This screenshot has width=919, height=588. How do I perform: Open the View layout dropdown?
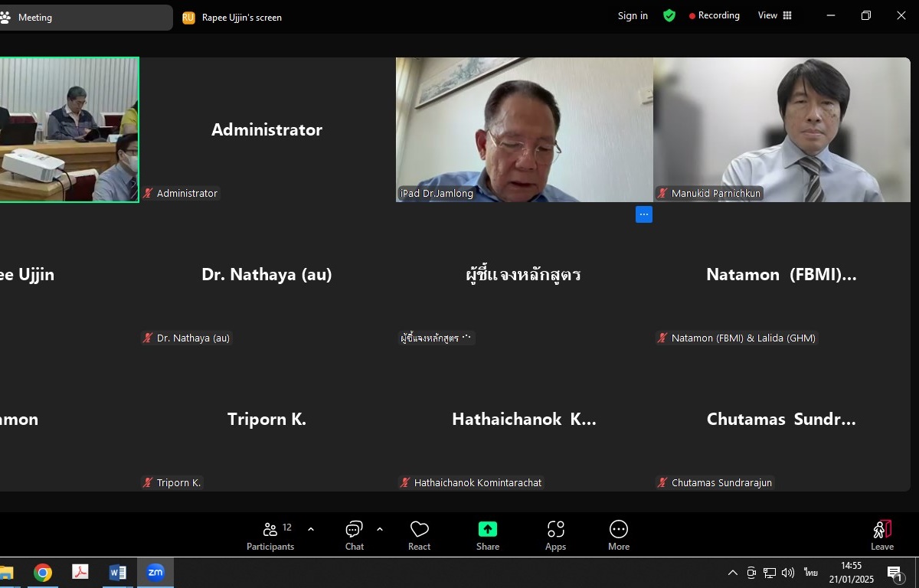[x=774, y=16]
